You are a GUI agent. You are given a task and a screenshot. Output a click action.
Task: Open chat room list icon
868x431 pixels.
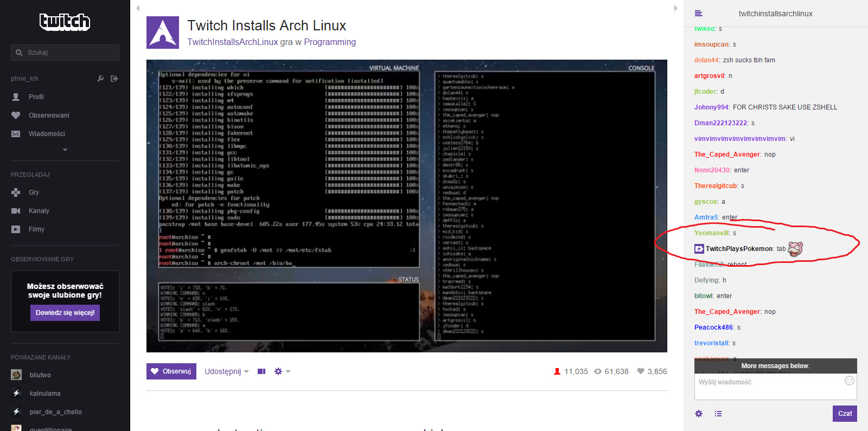click(699, 14)
